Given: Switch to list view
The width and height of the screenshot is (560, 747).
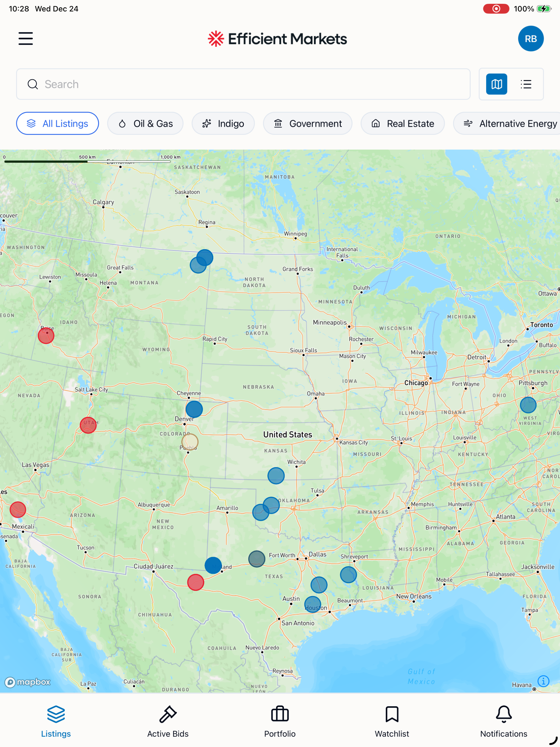Looking at the screenshot, I should 526,84.
